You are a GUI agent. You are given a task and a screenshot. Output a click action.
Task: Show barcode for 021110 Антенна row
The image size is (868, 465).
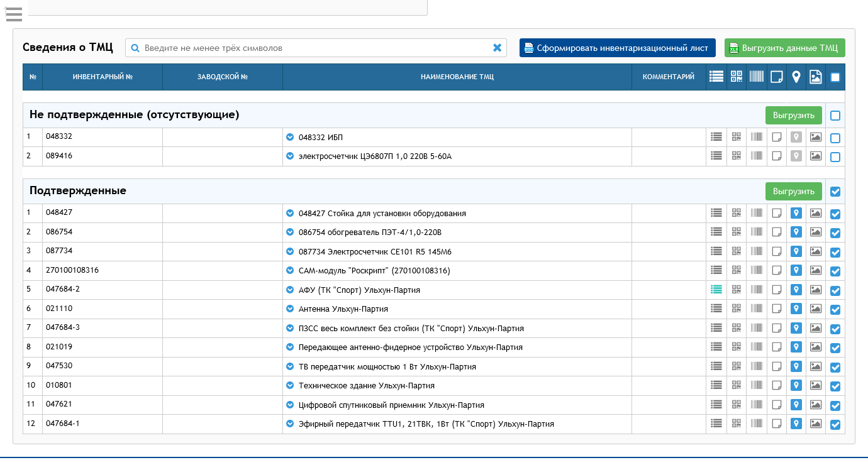click(x=757, y=309)
